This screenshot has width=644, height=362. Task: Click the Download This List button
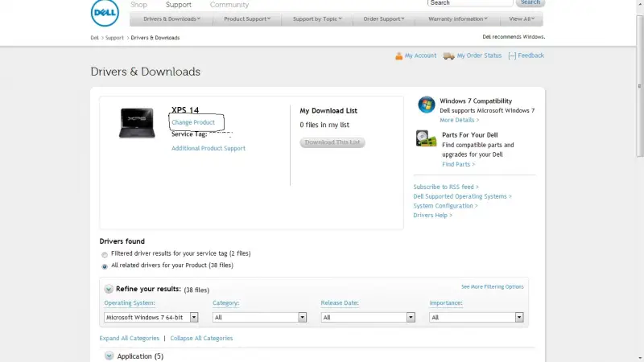(332, 142)
